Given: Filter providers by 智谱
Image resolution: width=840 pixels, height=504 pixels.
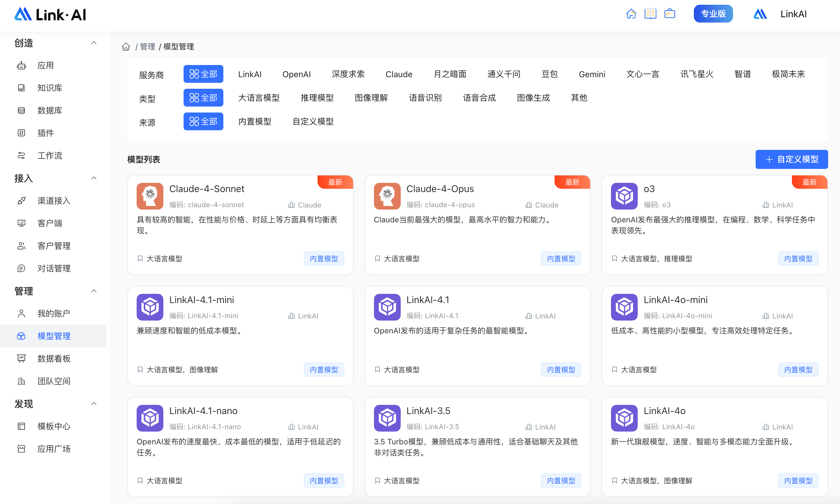Looking at the screenshot, I should click(743, 74).
